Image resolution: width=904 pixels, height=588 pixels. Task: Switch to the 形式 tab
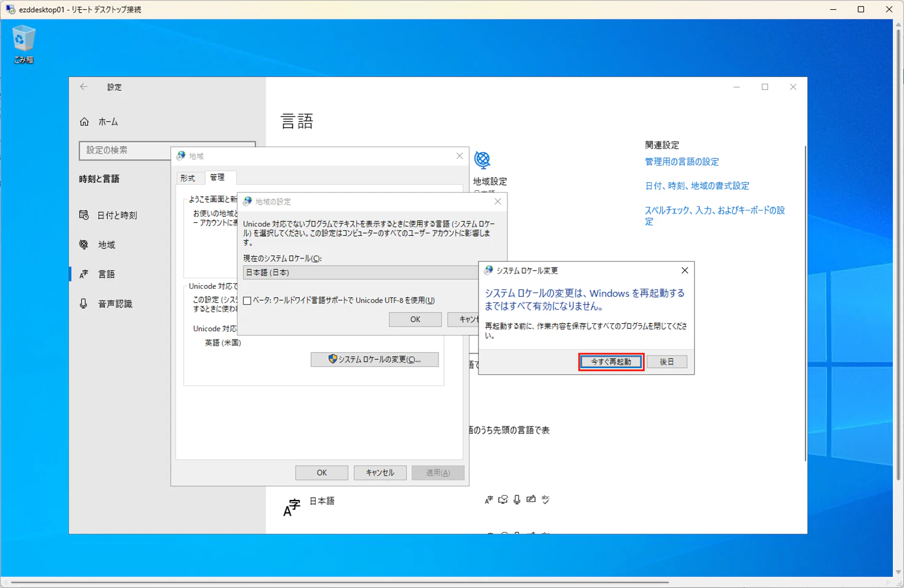pyautogui.click(x=188, y=178)
